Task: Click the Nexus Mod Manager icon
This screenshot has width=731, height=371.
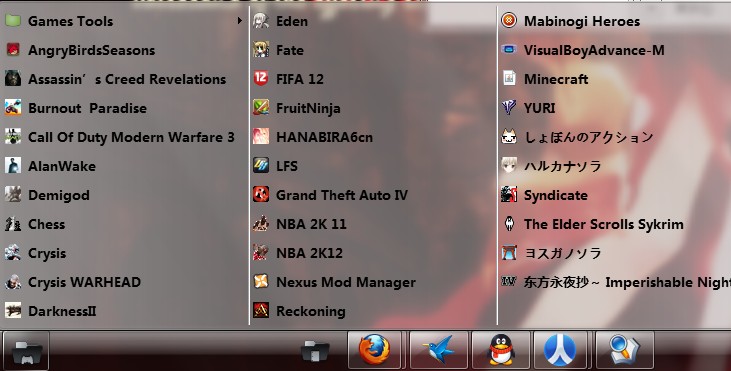Action: [261, 282]
